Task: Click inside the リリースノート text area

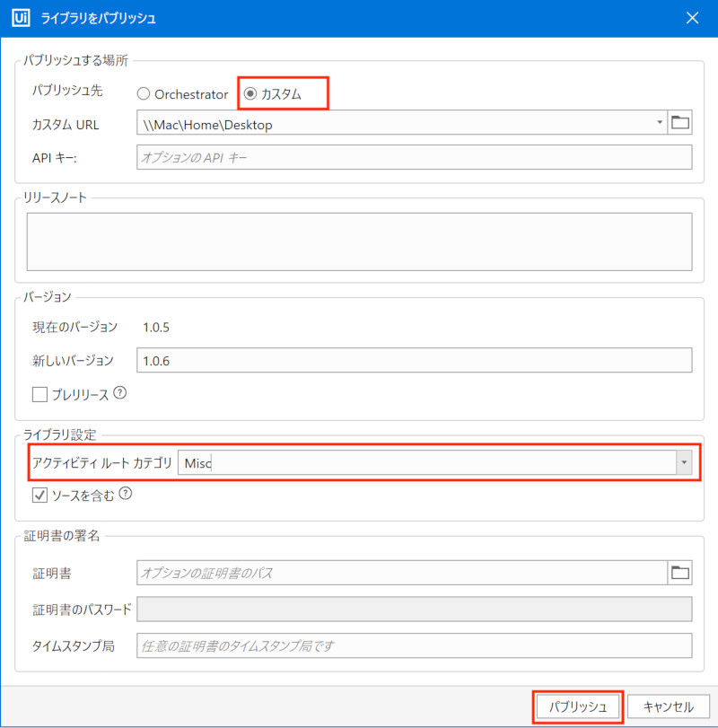Action: [x=359, y=241]
